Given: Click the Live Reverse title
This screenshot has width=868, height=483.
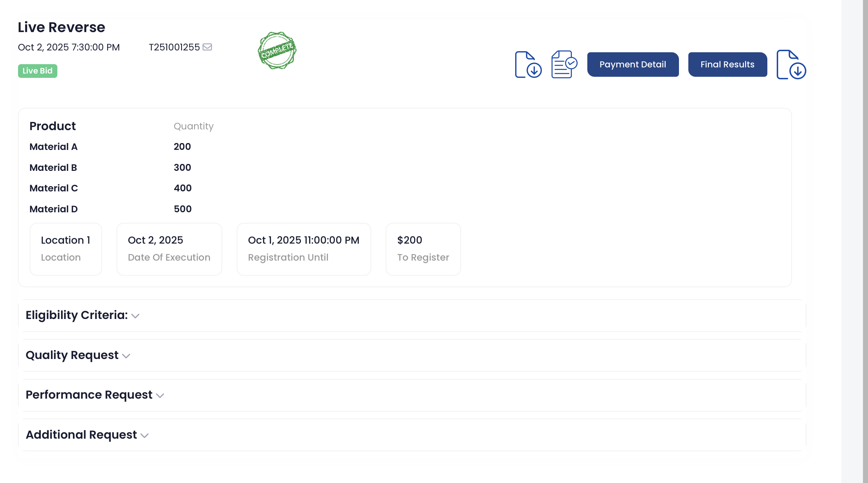Looking at the screenshot, I should pyautogui.click(x=61, y=27).
